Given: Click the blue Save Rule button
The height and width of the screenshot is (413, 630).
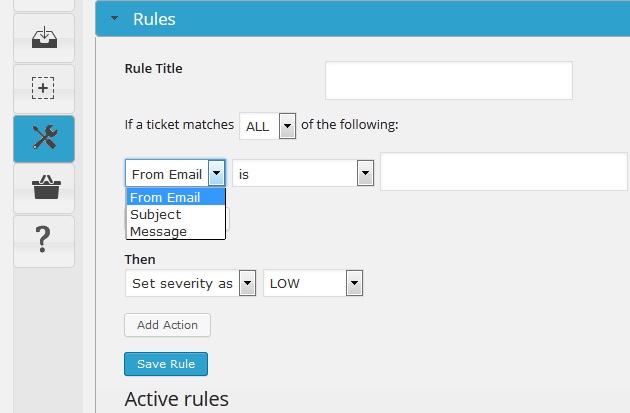Looking at the screenshot, I should [x=166, y=364].
